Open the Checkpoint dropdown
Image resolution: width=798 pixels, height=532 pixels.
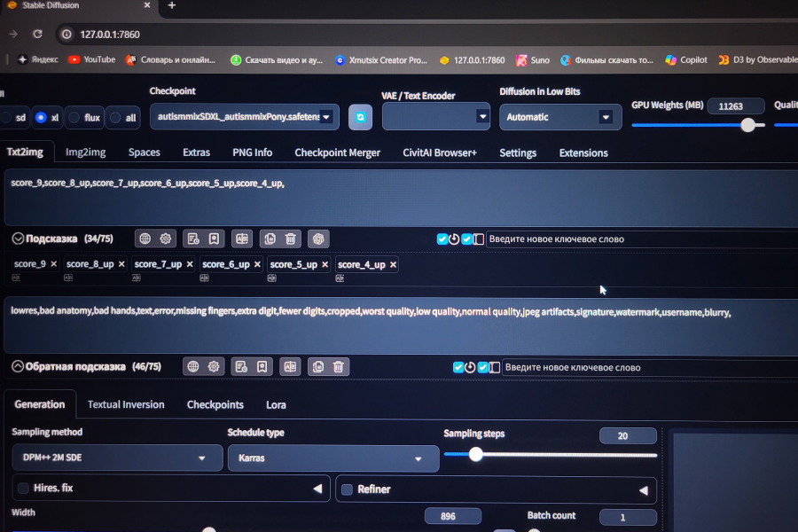(x=245, y=117)
